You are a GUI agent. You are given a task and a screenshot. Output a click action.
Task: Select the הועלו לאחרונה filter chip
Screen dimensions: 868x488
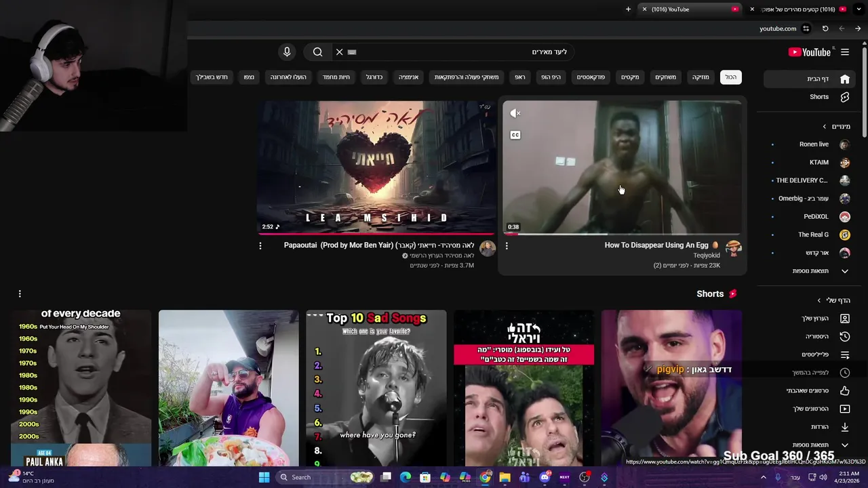coord(288,77)
